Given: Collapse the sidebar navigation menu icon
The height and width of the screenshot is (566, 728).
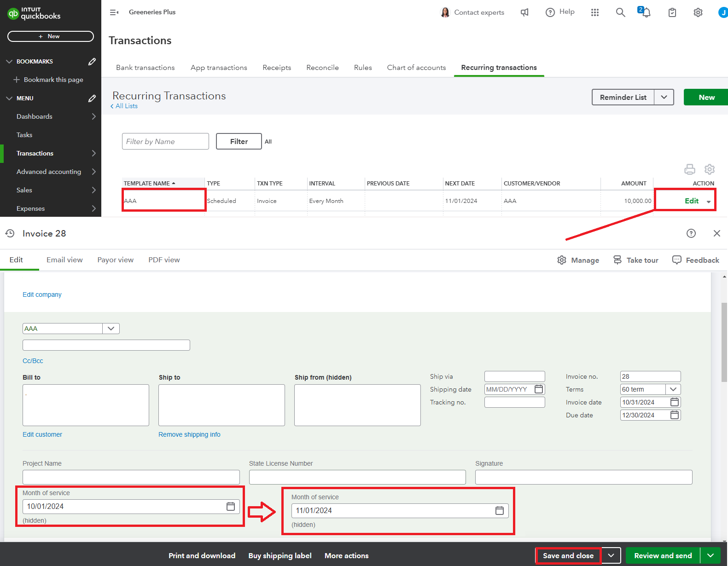Looking at the screenshot, I should (114, 12).
